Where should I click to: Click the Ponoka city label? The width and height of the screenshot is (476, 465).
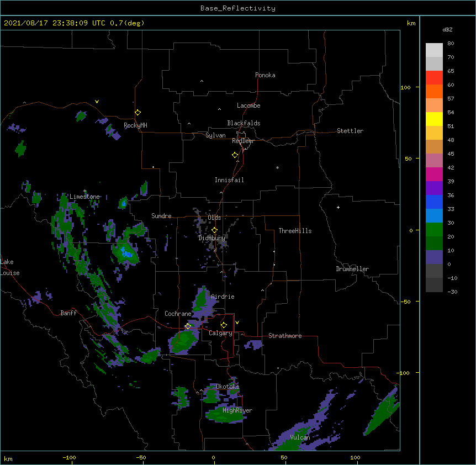265,75
